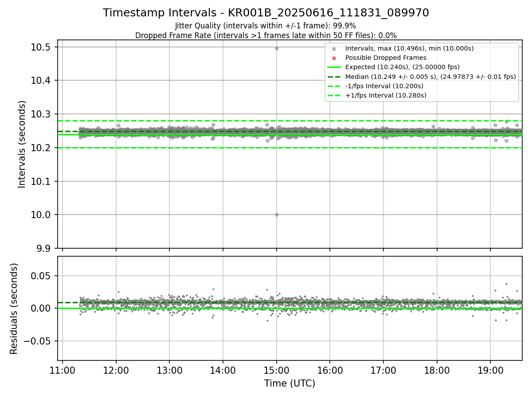Click the 9.9 y-axis tick label
Image resolution: width=532 pixels, height=399 pixels.
43,248
